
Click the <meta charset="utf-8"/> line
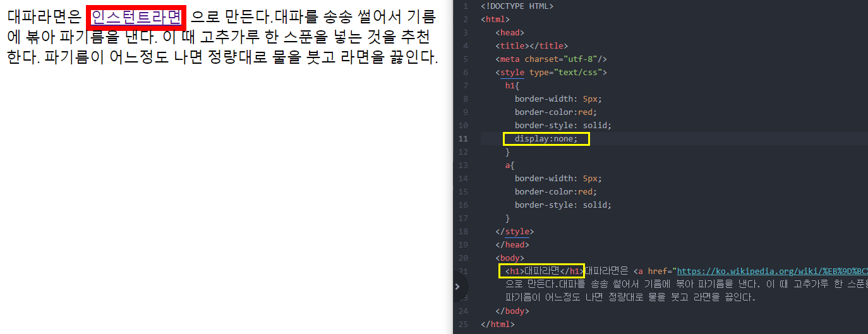pos(552,59)
